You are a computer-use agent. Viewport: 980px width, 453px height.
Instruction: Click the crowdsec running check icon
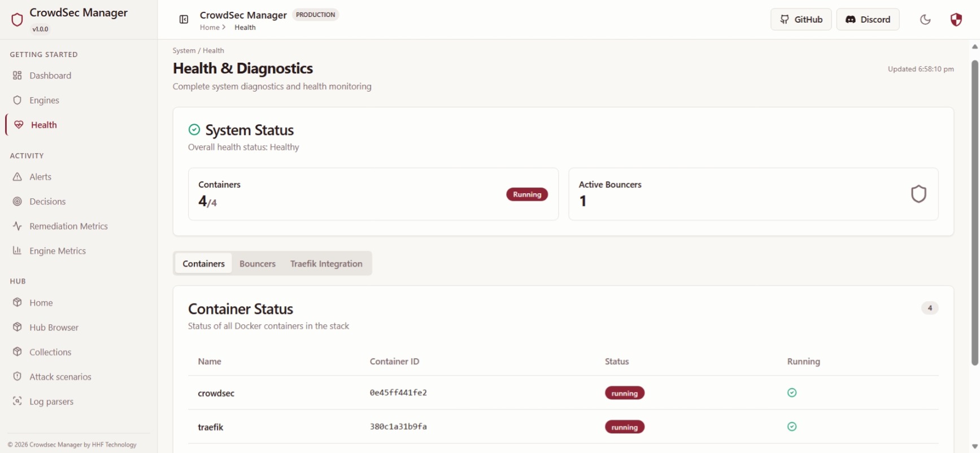click(x=792, y=393)
